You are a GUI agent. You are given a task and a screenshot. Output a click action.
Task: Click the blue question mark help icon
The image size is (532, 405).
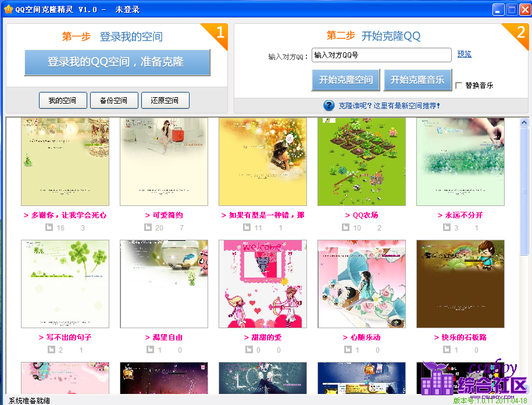coord(329,105)
